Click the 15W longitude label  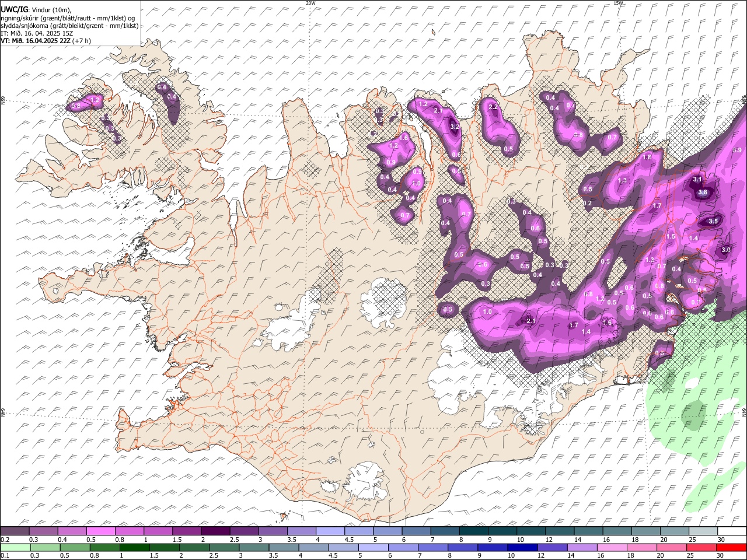[618, 3]
